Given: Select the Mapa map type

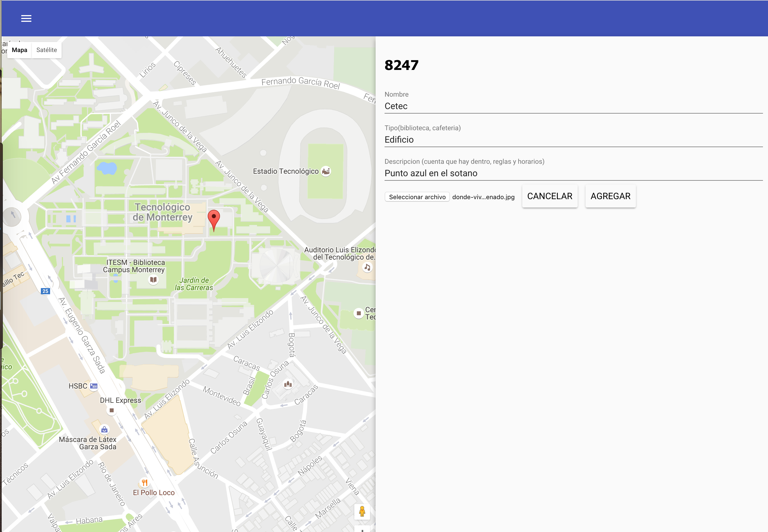Looking at the screenshot, I should click(19, 50).
